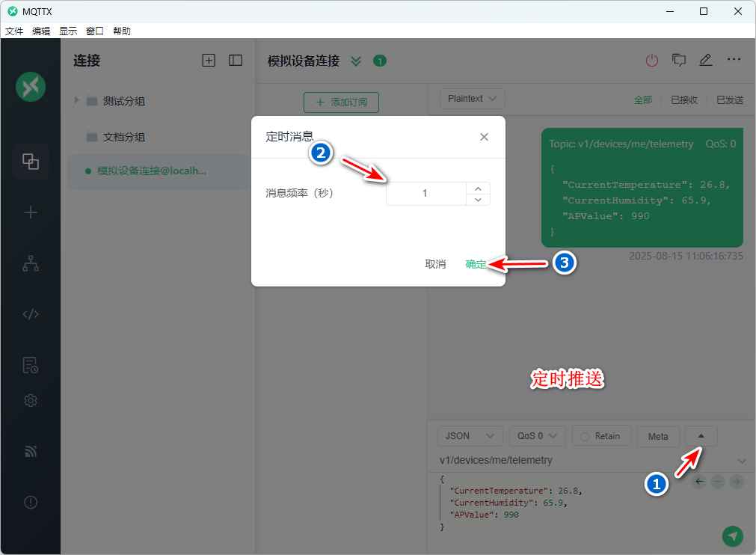
Task: Open the Plaintext format dropdown
Action: (472, 99)
